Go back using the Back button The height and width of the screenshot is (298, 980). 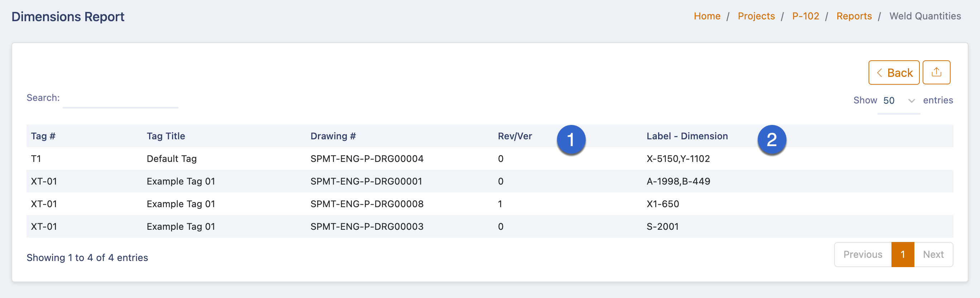[894, 73]
